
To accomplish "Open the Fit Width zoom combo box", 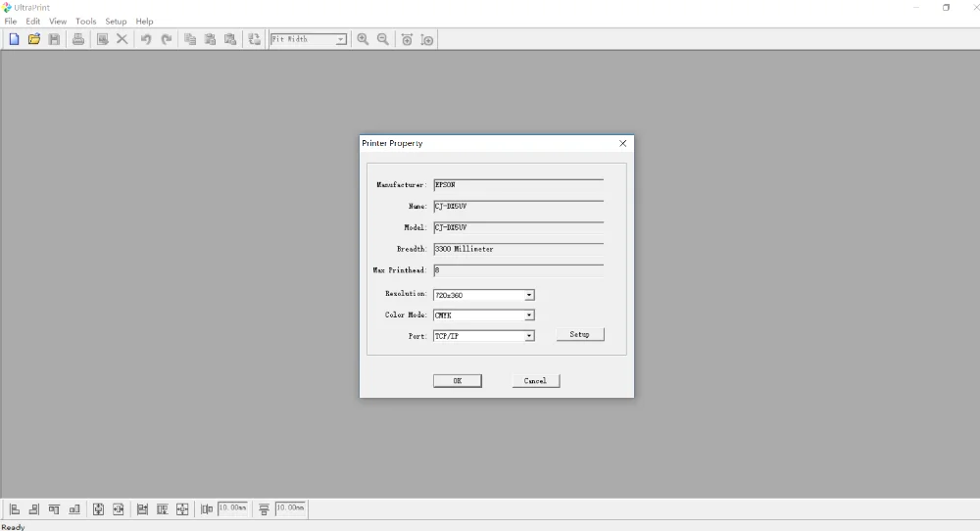I will tap(309, 39).
